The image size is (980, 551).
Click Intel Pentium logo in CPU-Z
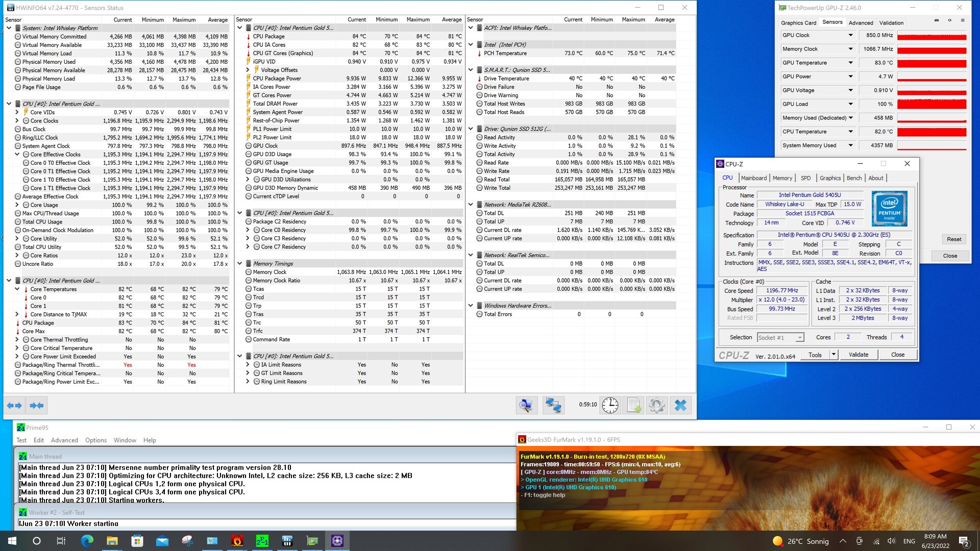[889, 208]
